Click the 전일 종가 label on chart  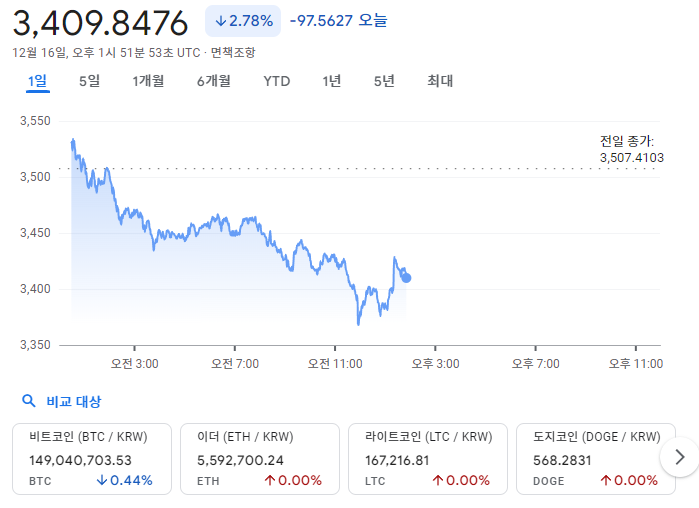(626, 142)
